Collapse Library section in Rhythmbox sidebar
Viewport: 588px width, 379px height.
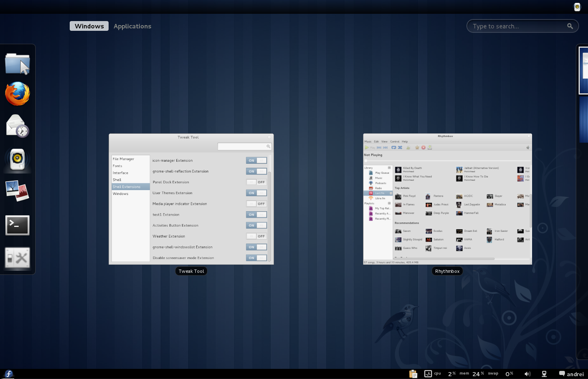tap(389, 168)
